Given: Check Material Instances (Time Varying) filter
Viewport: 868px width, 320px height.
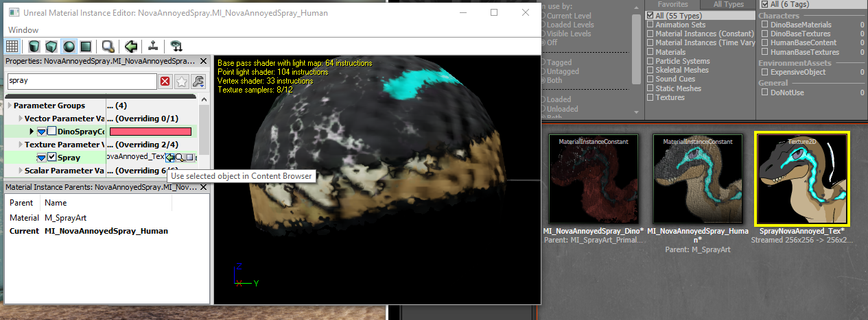Looking at the screenshot, I should [x=650, y=42].
